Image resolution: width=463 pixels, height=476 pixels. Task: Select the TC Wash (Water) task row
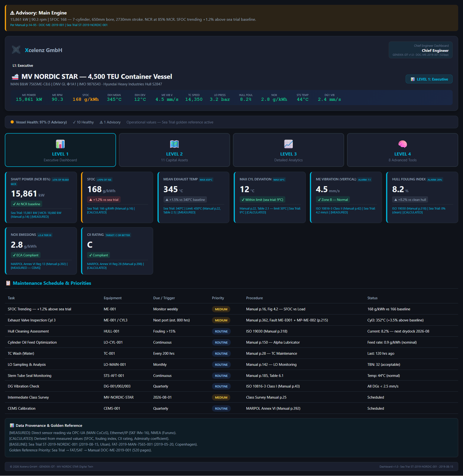click(231, 353)
